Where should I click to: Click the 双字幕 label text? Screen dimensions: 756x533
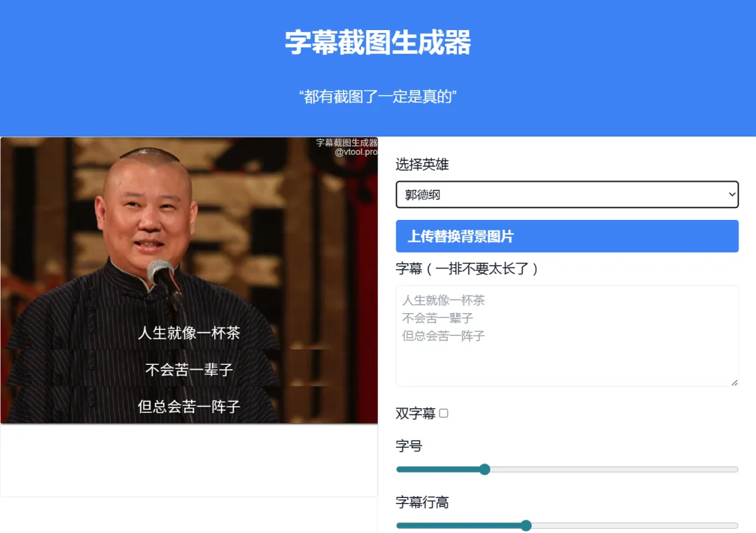pyautogui.click(x=416, y=413)
